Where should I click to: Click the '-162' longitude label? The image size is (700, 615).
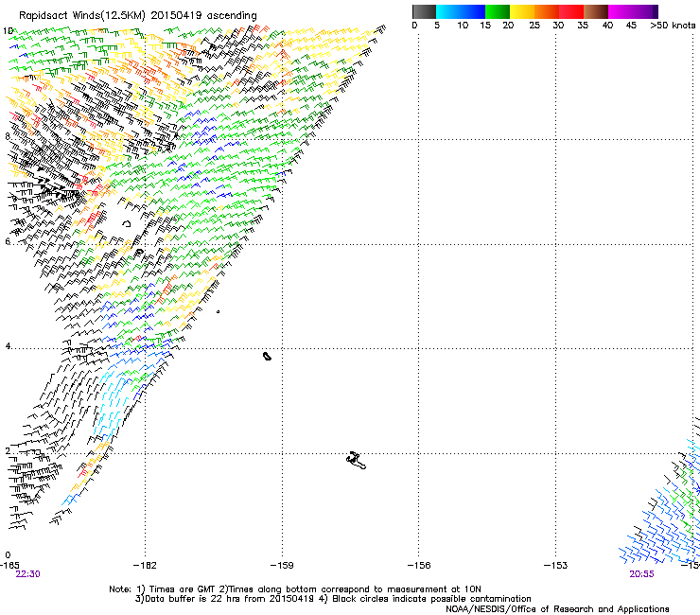145,566
